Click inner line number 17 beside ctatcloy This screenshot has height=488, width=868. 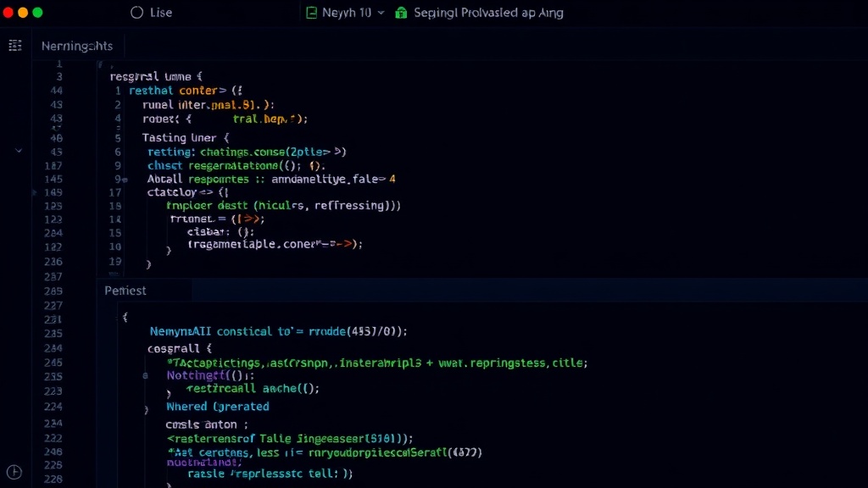(x=115, y=192)
